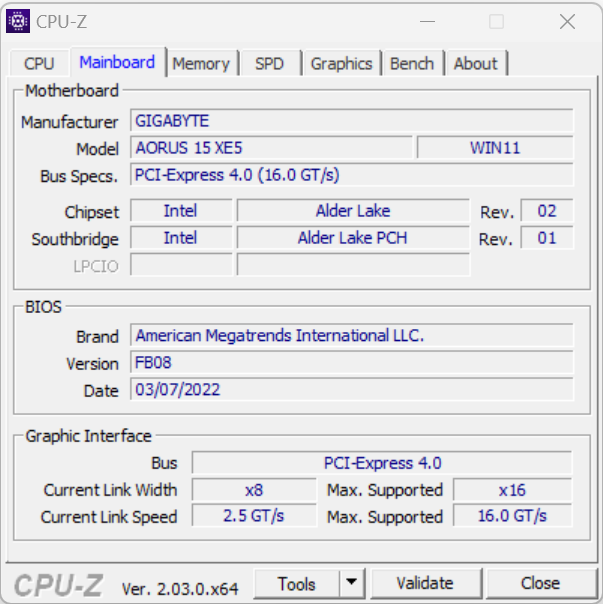Click the Validate button
The image size is (603, 604).
pos(425,584)
